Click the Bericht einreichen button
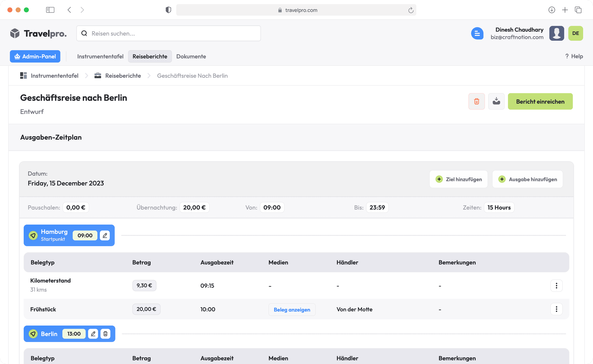Viewport: 593px width, 364px height. click(x=540, y=101)
